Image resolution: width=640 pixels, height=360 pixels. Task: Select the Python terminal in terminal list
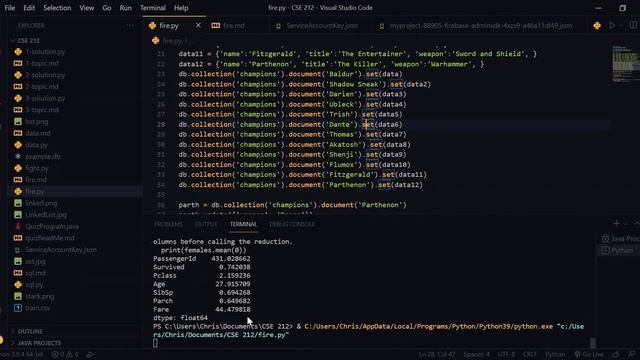point(619,250)
